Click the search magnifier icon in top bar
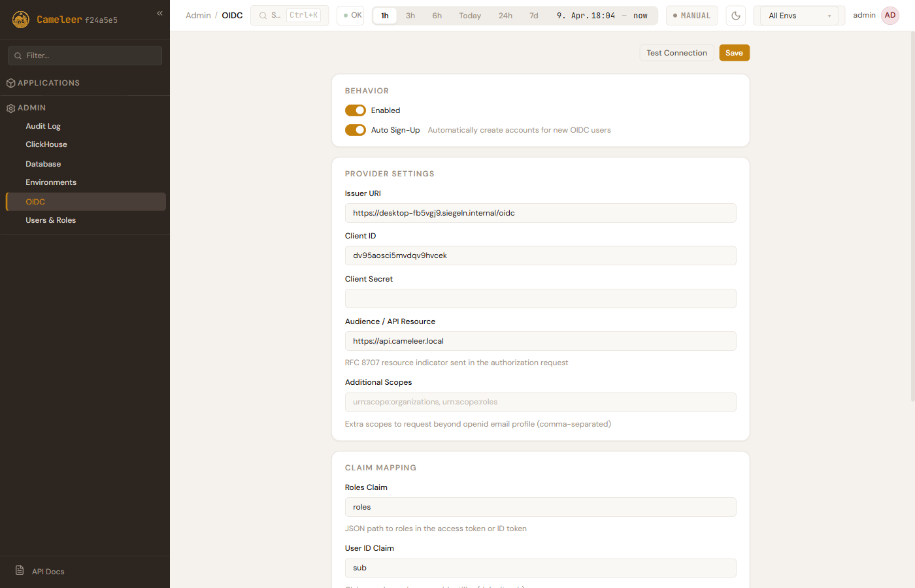 pyautogui.click(x=263, y=16)
